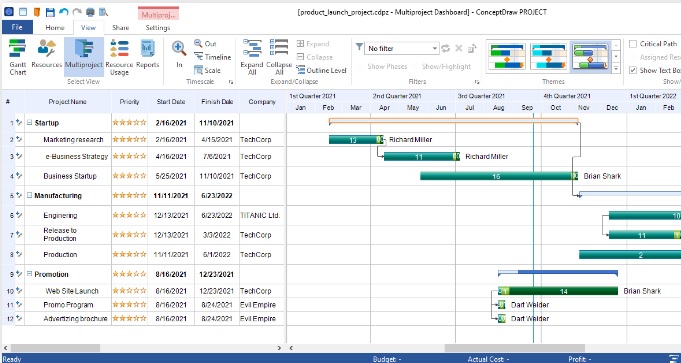Open the Reports view
681x363 pixels.
[147, 54]
